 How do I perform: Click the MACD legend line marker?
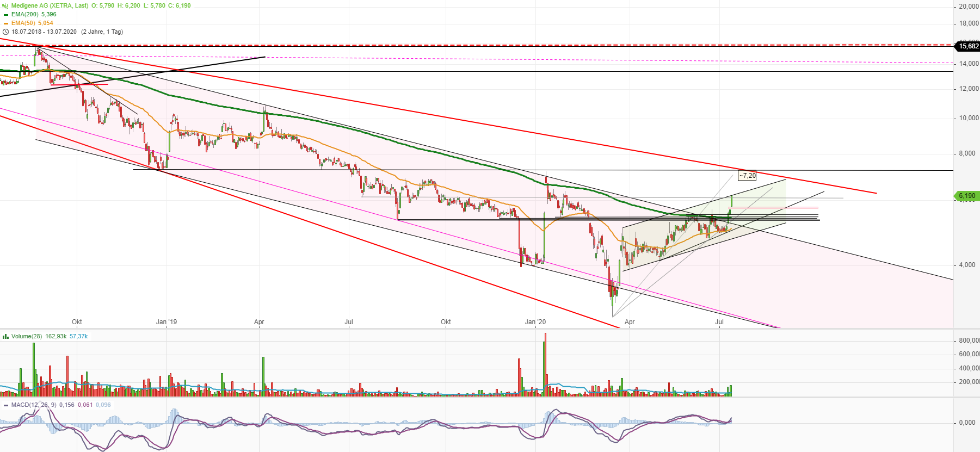[6, 405]
